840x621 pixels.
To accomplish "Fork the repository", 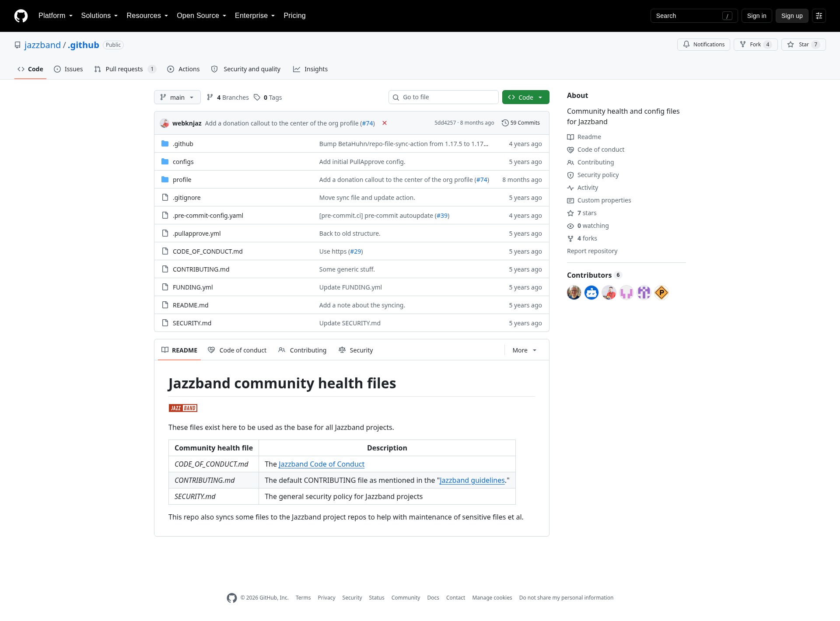I will pos(756,45).
